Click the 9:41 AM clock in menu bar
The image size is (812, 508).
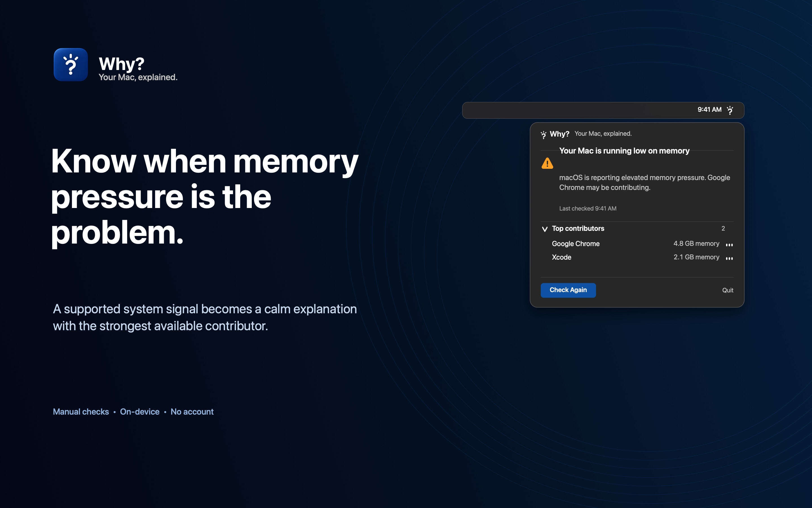click(x=709, y=110)
